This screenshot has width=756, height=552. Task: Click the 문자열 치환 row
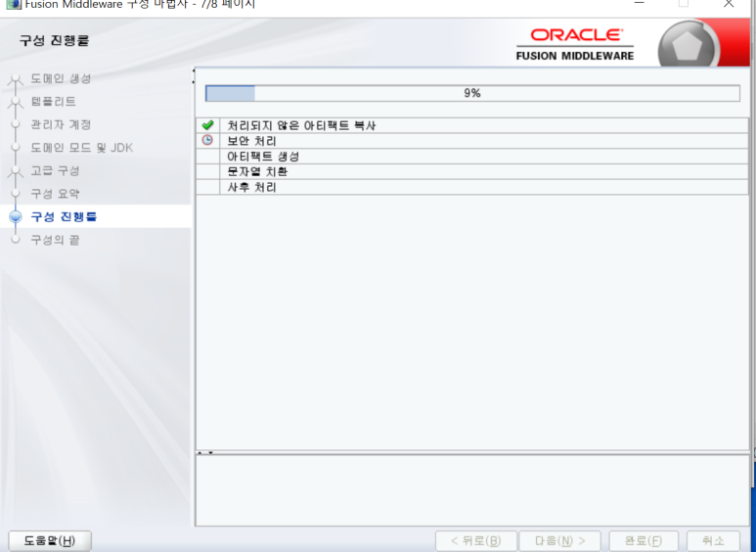click(x=472, y=172)
